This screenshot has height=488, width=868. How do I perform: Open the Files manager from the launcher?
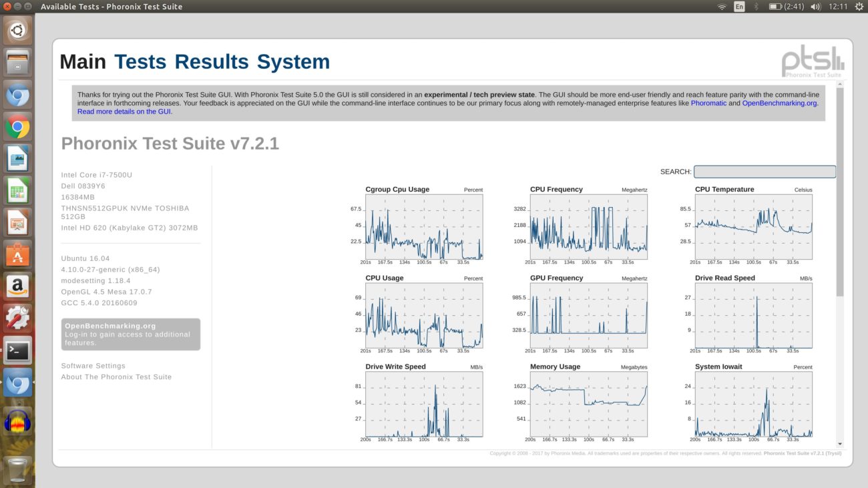[17, 62]
